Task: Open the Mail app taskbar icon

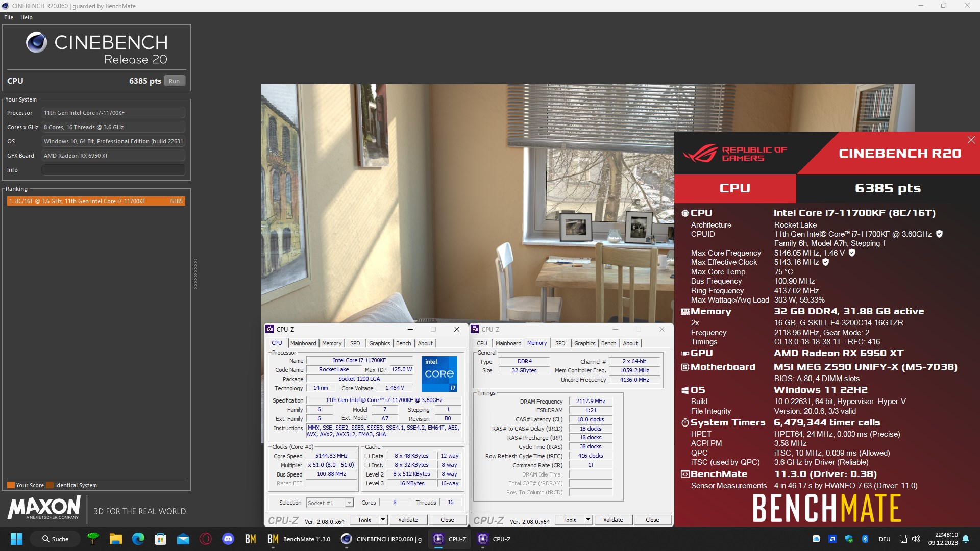Action: [x=183, y=539]
